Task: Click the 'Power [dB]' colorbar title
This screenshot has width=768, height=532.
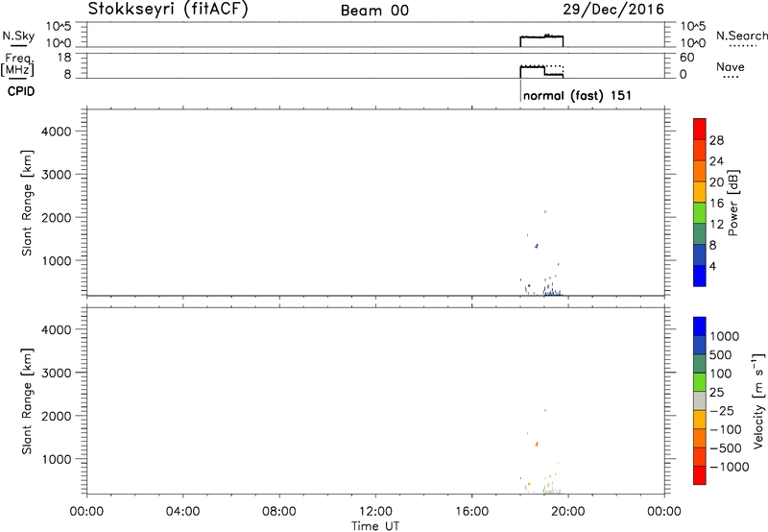Action: [733, 203]
